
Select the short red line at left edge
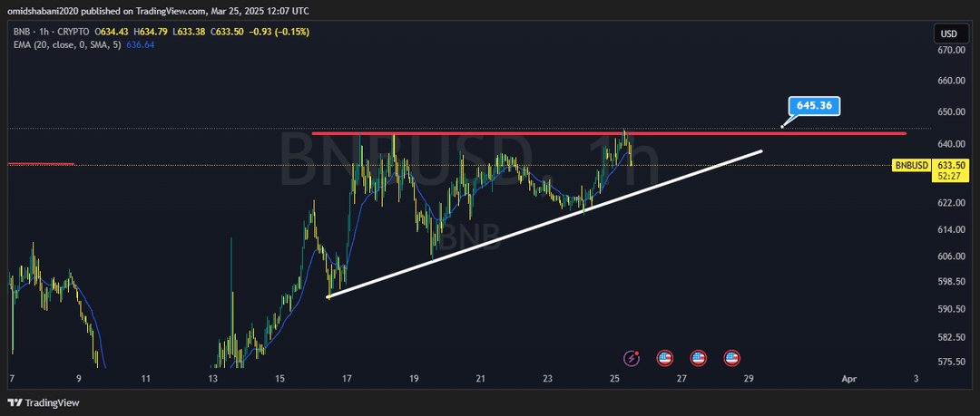tap(41, 164)
